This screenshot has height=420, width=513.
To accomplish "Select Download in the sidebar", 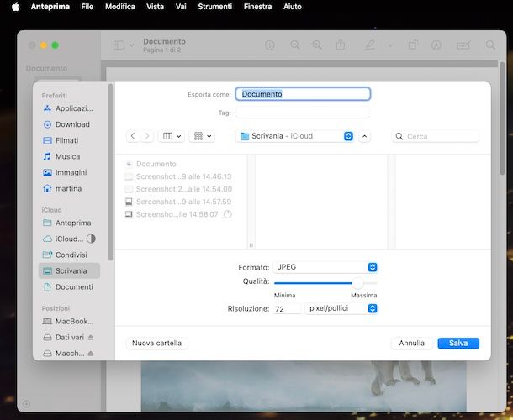I will click(x=69, y=124).
